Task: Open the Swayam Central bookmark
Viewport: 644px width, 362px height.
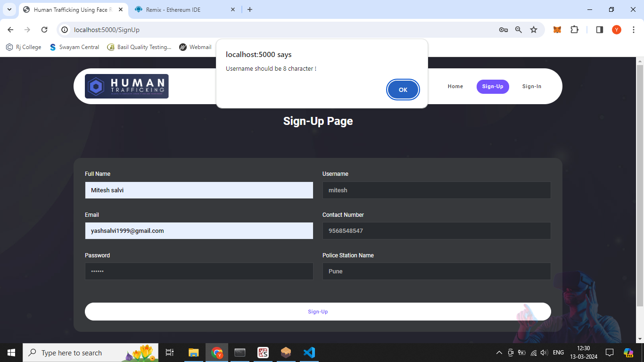Action: [74, 47]
